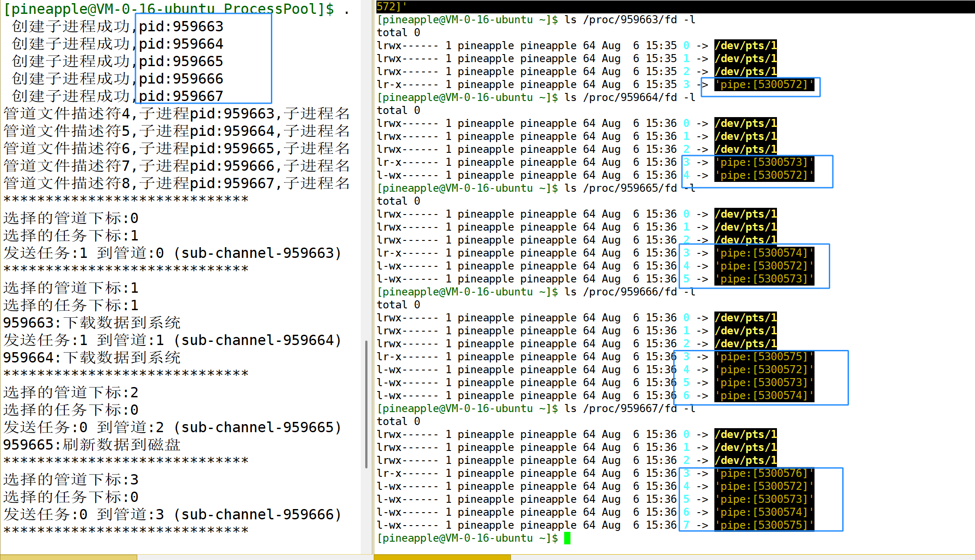975x560 pixels.
Task: Select the "管道文件描述符5,子进程pid:959664" line
Action: [177, 131]
